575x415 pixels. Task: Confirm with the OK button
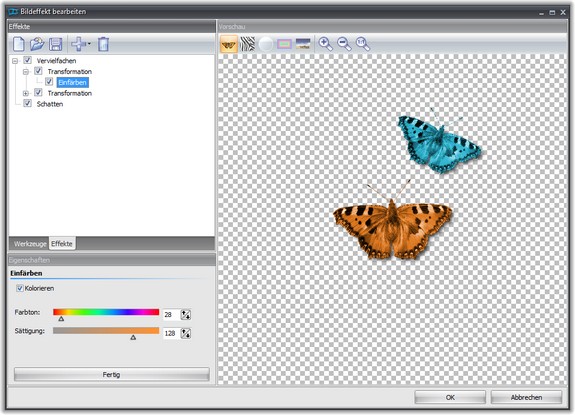click(450, 397)
